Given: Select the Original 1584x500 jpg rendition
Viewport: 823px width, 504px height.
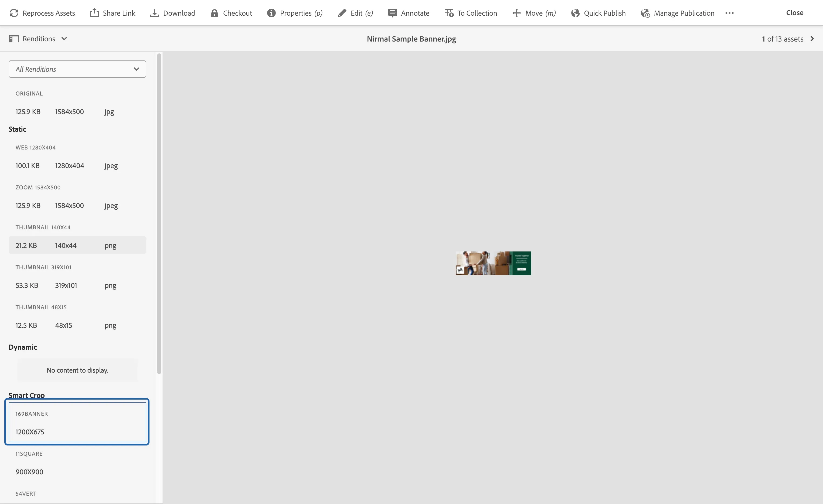Looking at the screenshot, I should (77, 111).
